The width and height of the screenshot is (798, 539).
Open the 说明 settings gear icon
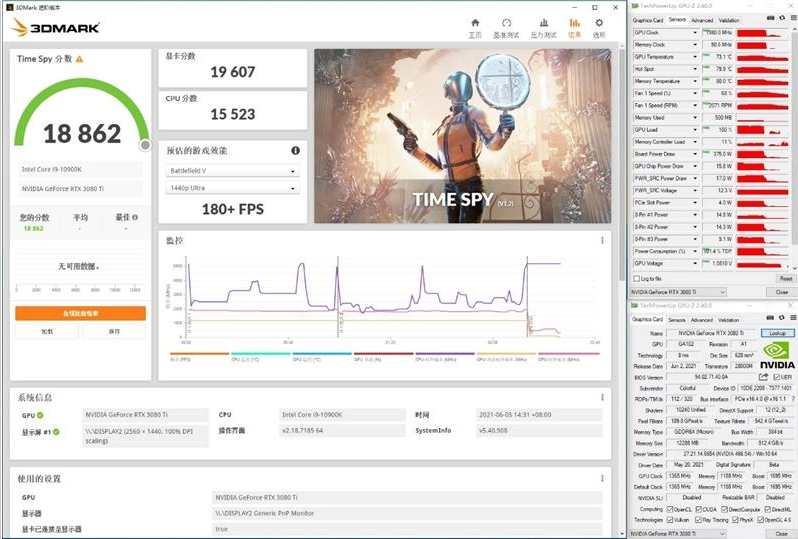click(599, 26)
